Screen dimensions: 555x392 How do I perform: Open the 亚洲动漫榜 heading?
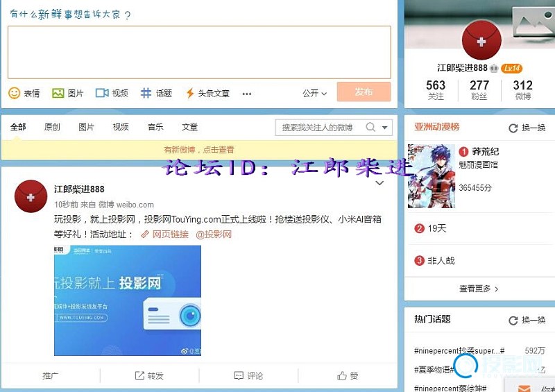tap(437, 127)
